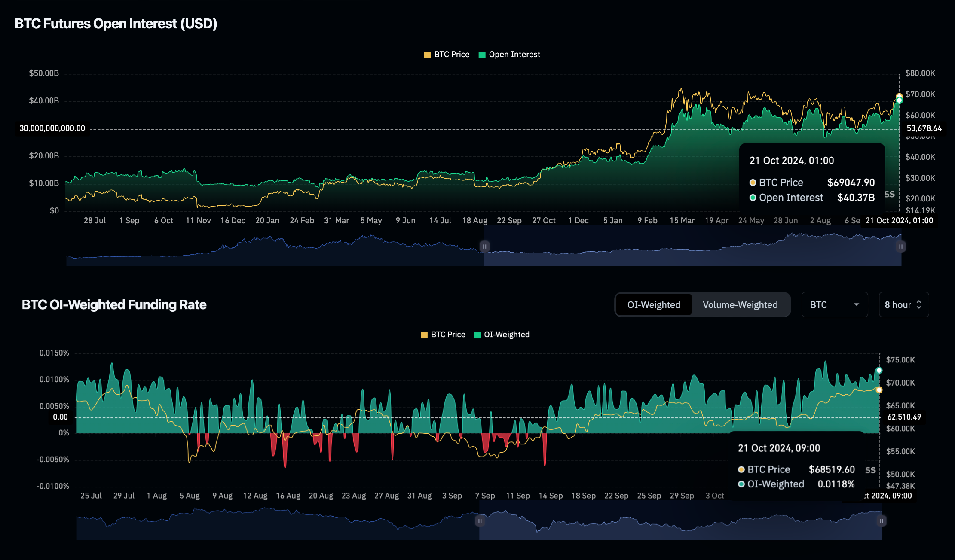Click the $75.00K right axis label
The height and width of the screenshot is (560, 955).
900,360
